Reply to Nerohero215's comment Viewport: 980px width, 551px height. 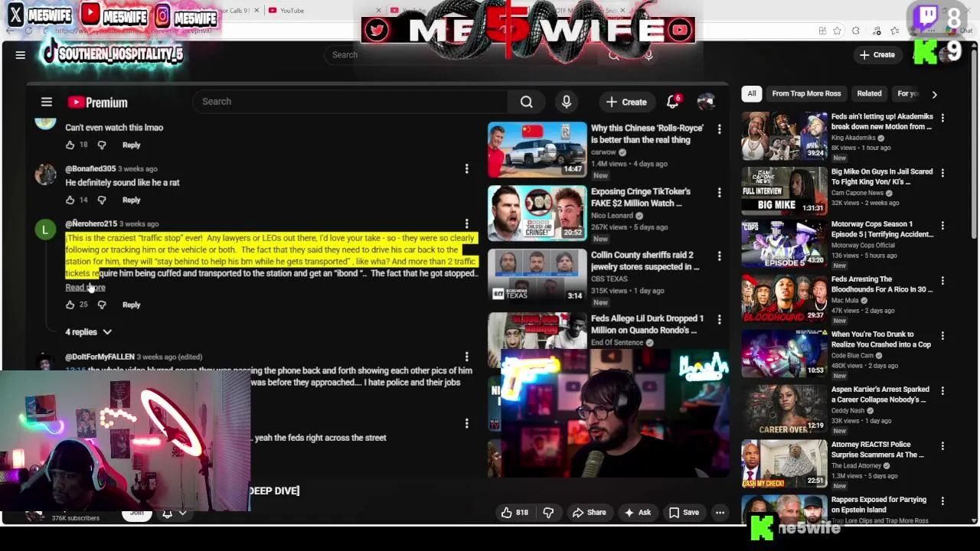click(x=131, y=305)
